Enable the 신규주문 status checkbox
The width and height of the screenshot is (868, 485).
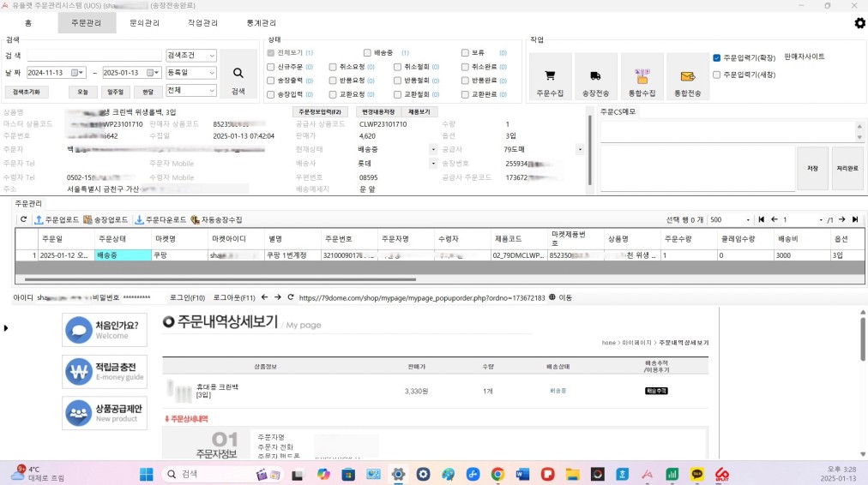coord(272,67)
